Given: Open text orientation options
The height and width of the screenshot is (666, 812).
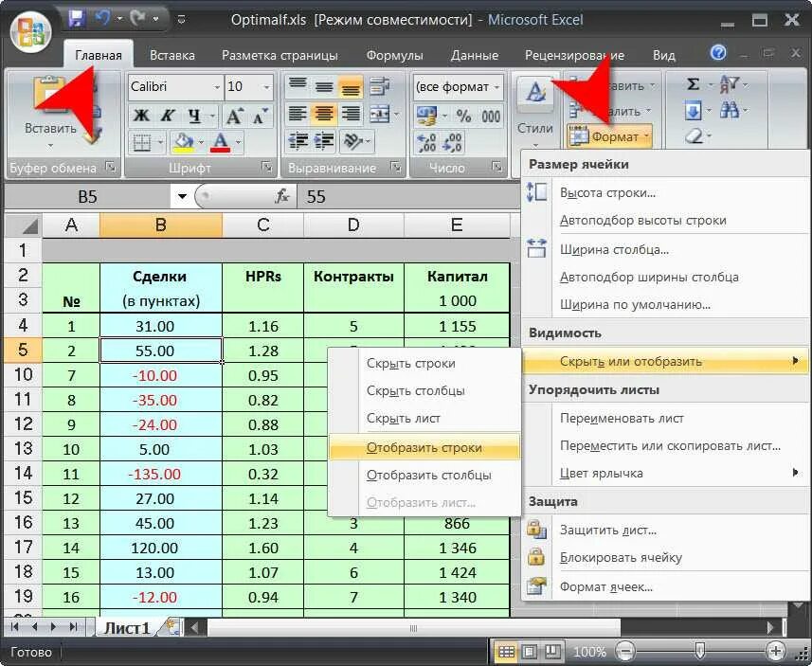Looking at the screenshot, I should (x=353, y=141).
